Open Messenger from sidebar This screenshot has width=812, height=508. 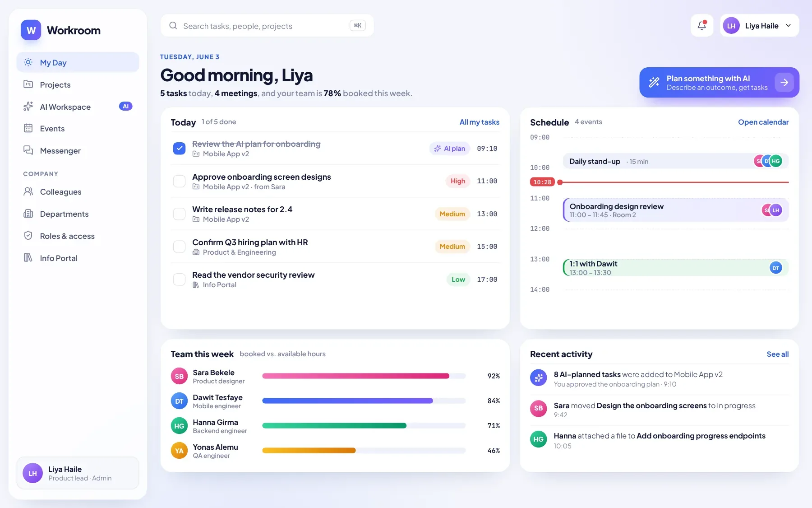tap(78, 150)
